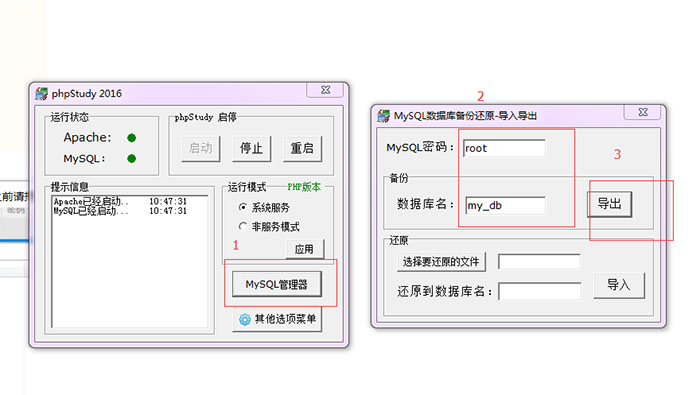Screen dimensions: 700x395
Task: Click the green MySQL status indicator
Action: coord(131,158)
